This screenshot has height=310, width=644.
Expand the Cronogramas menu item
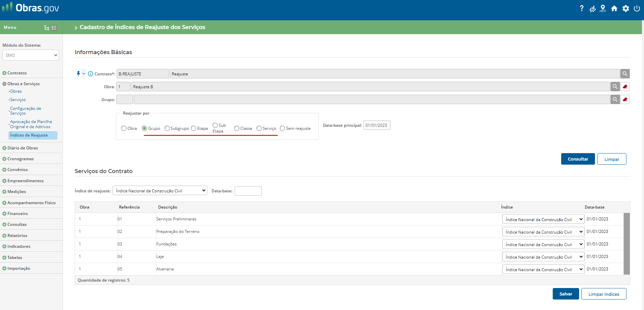tap(20, 159)
